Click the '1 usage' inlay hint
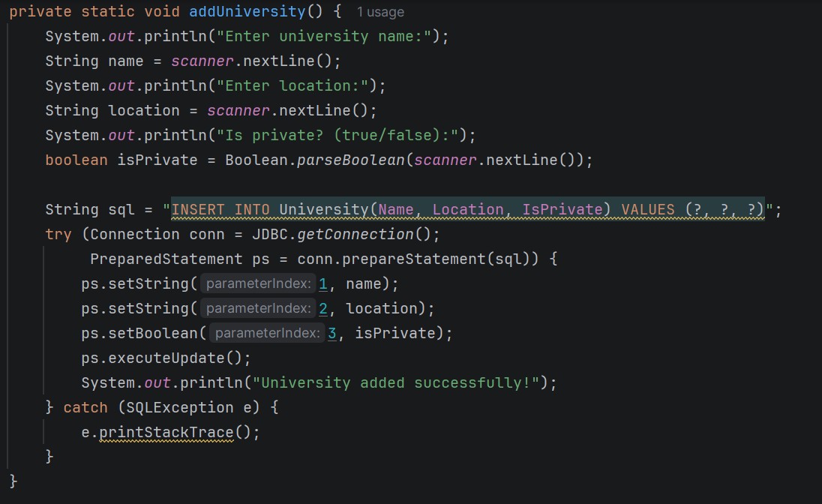The image size is (822, 504). (x=380, y=12)
